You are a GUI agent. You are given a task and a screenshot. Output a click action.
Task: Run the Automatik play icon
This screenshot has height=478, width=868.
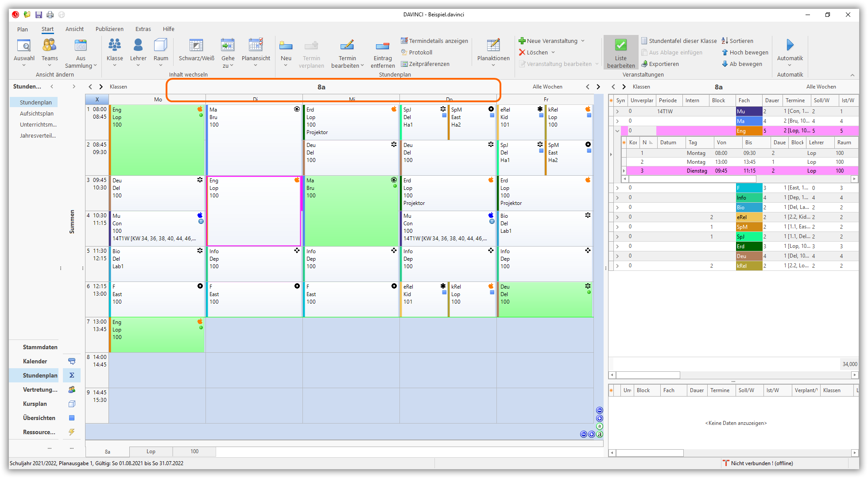(x=790, y=45)
